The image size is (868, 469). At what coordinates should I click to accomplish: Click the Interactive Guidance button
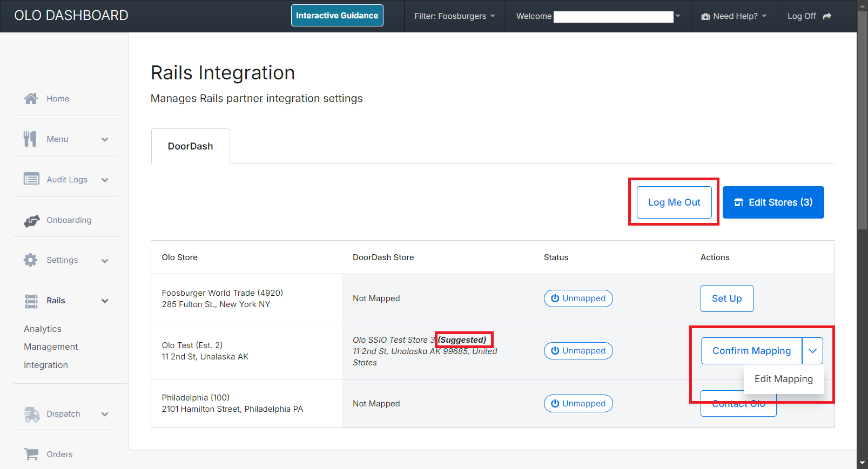(x=337, y=16)
